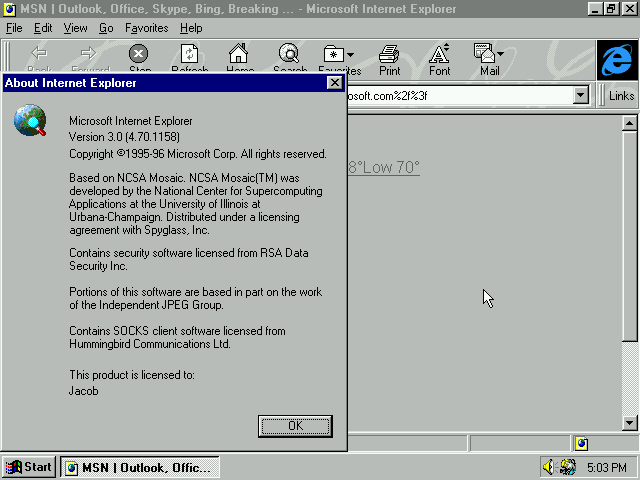This screenshot has height=480, width=640.
Task: Click 'of the Independent JPEG Group.' text
Action: [147, 305]
